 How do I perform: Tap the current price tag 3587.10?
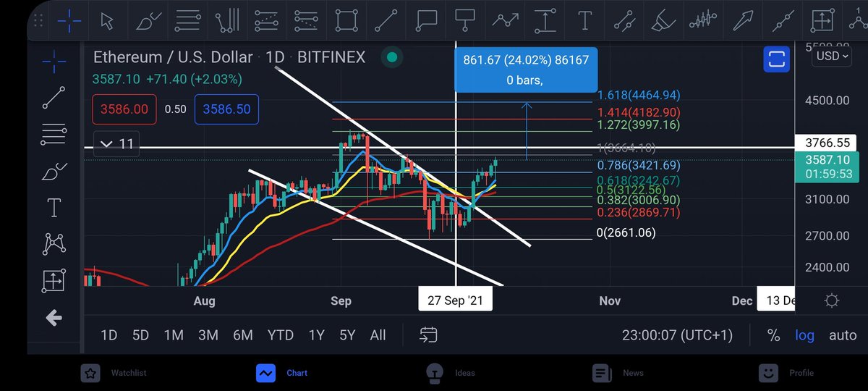pos(827,166)
